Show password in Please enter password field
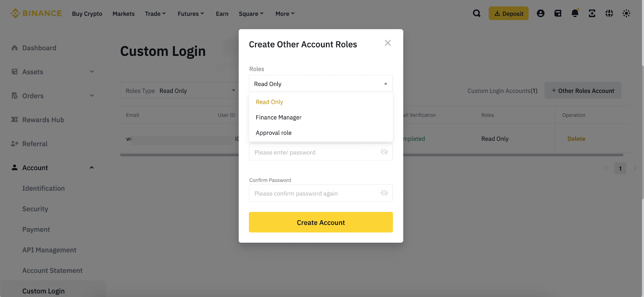Viewport: 644px width, 297px height. coord(384,152)
